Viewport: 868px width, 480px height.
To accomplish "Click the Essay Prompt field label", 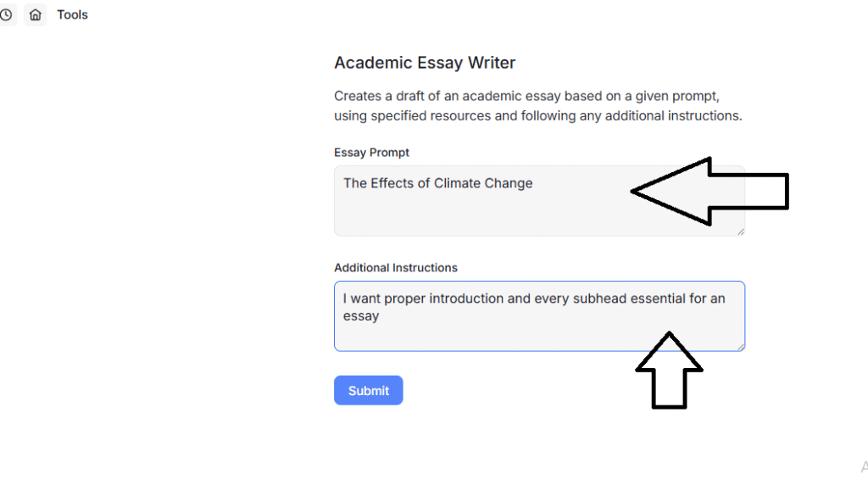I will click(371, 153).
